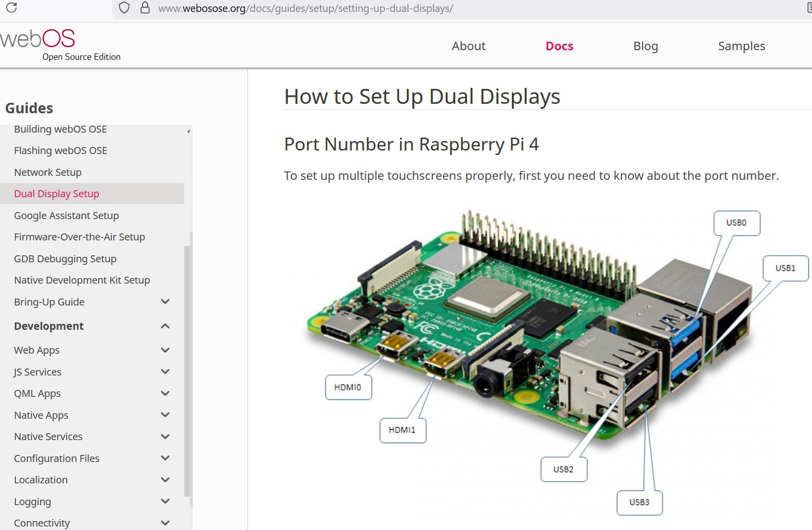This screenshot has height=530, width=812.
Task: Click the shield tracking protection icon
Action: pyautogui.click(x=124, y=8)
